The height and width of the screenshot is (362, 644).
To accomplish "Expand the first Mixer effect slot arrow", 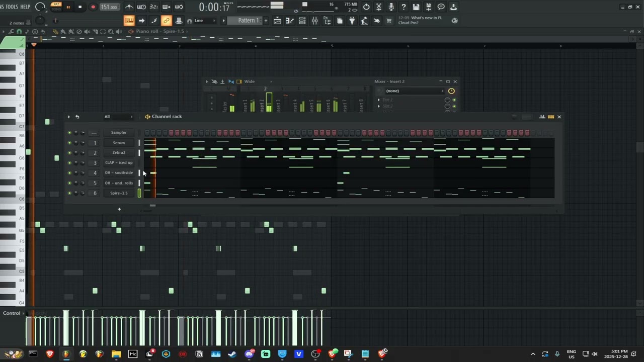I will click(379, 100).
